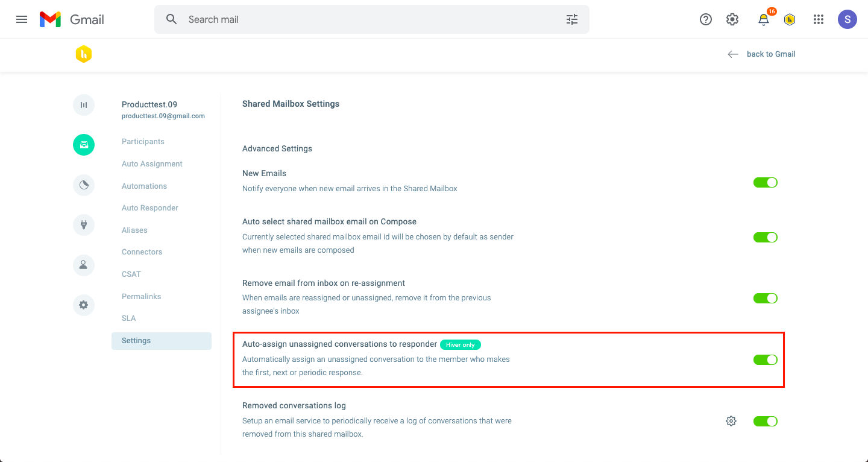Open the plug integrations sidebar icon
Viewport: 868px width, 462px height.
84,225
